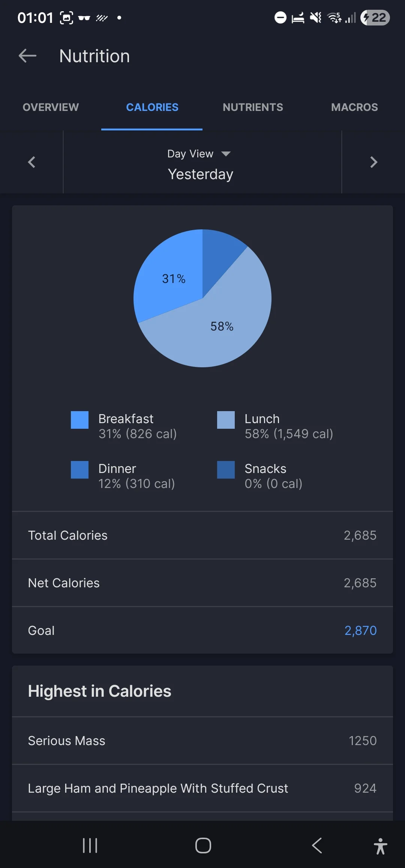Screen dimensions: 405x868
Task: Open the accessibility shortcut icon
Action: tap(380, 846)
